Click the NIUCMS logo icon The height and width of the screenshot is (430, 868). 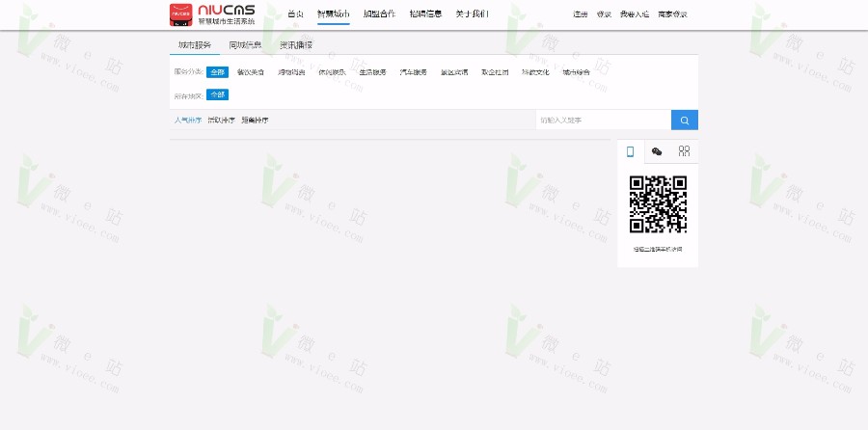coord(181,14)
